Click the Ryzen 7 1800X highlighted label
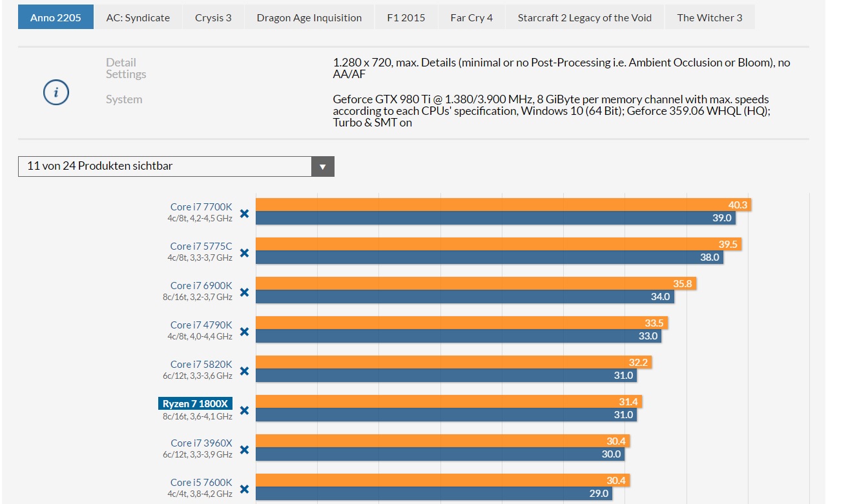857x504 pixels. point(195,404)
